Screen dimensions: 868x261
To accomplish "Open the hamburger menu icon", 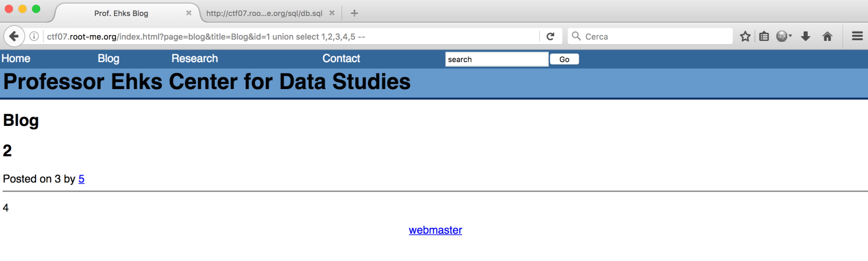I will [857, 36].
